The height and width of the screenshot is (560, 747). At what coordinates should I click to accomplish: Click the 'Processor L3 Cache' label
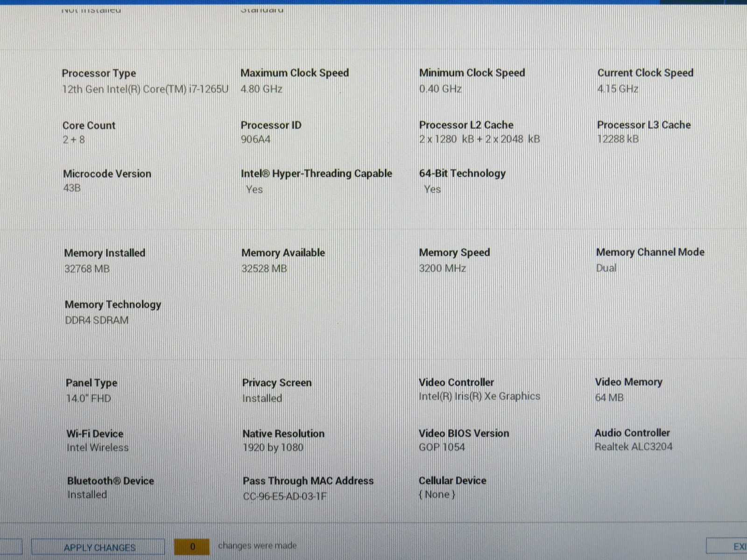(x=644, y=125)
